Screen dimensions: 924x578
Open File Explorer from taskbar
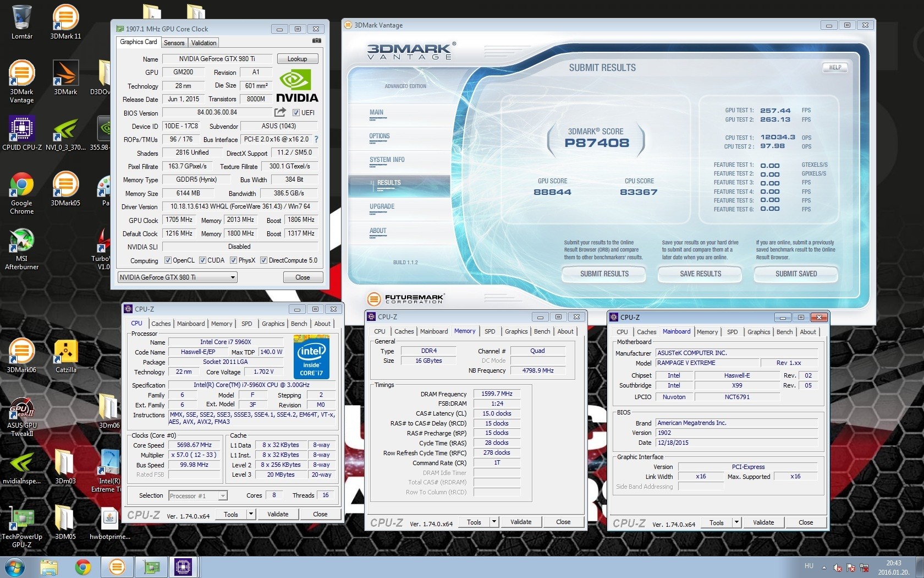point(49,567)
